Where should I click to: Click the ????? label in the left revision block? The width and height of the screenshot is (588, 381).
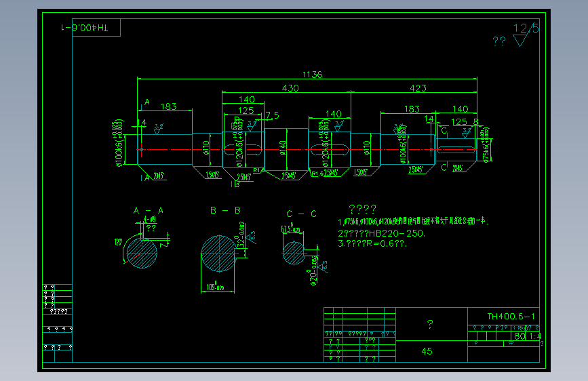59,312
